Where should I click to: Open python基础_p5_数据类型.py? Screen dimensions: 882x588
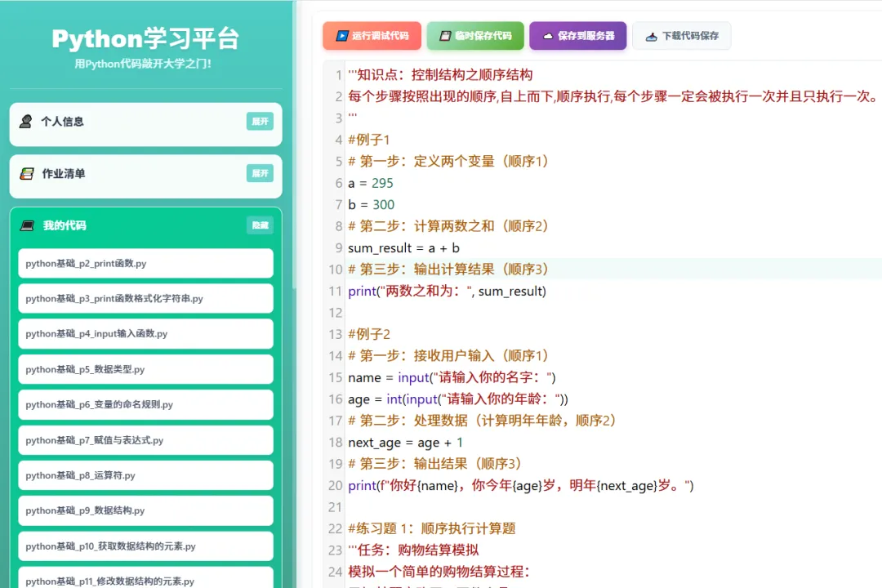tap(145, 369)
